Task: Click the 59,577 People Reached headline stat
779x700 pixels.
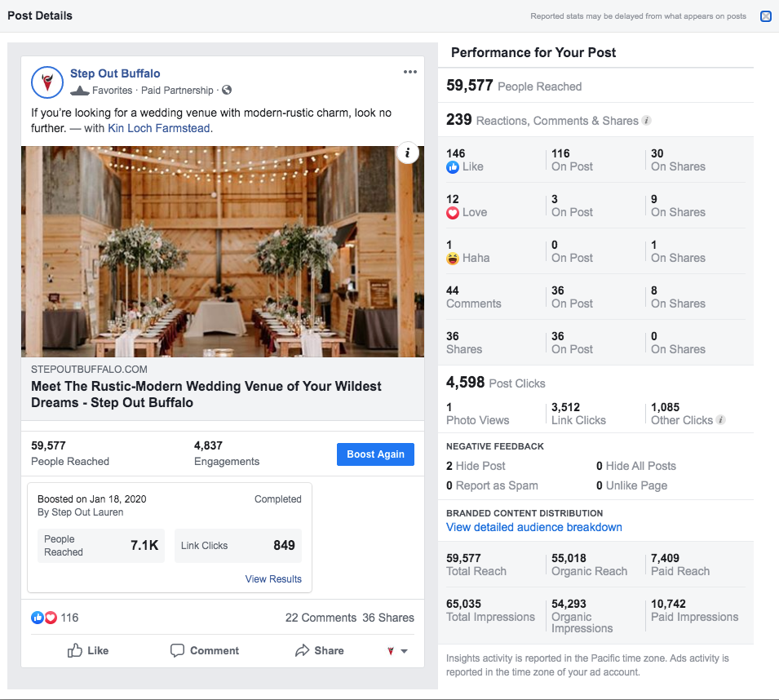Action: pos(514,86)
